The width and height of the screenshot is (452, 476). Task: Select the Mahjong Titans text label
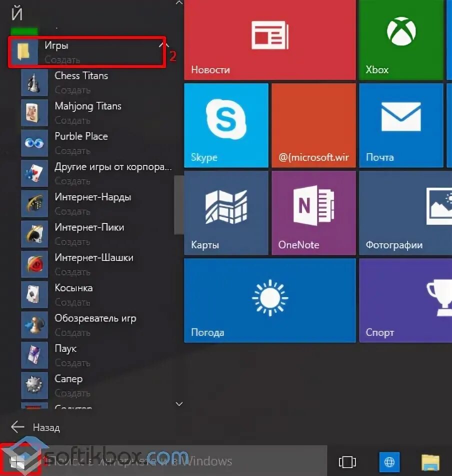88,106
